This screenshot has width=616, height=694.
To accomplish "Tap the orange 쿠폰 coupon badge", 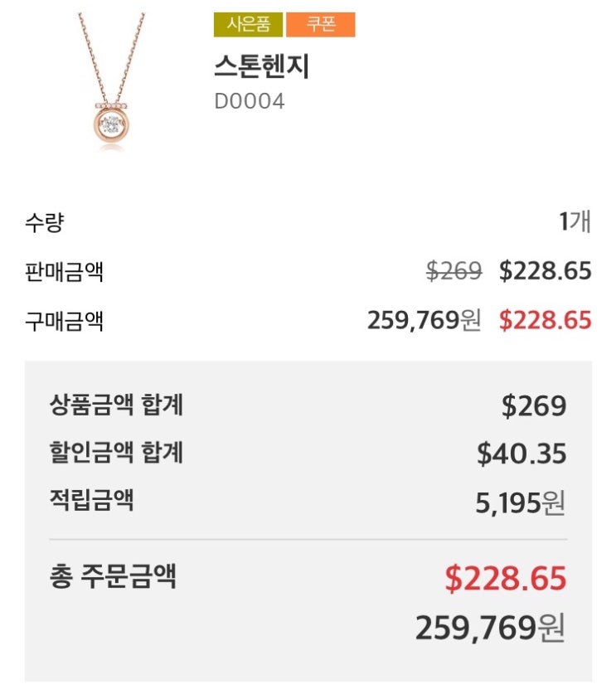I will [x=320, y=25].
